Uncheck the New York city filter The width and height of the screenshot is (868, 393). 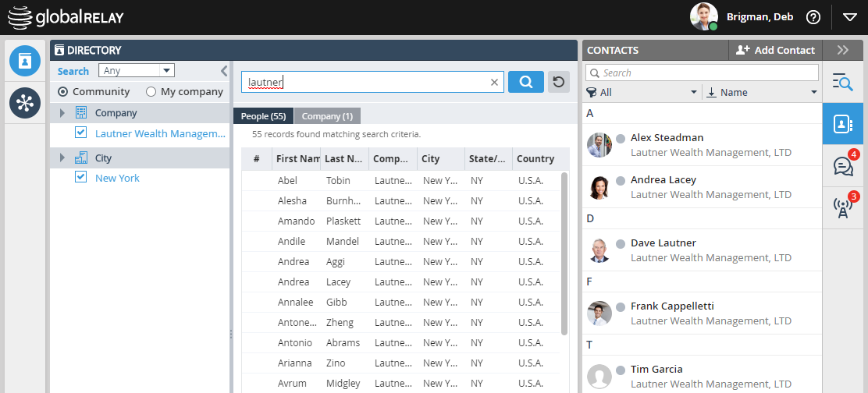(80, 177)
